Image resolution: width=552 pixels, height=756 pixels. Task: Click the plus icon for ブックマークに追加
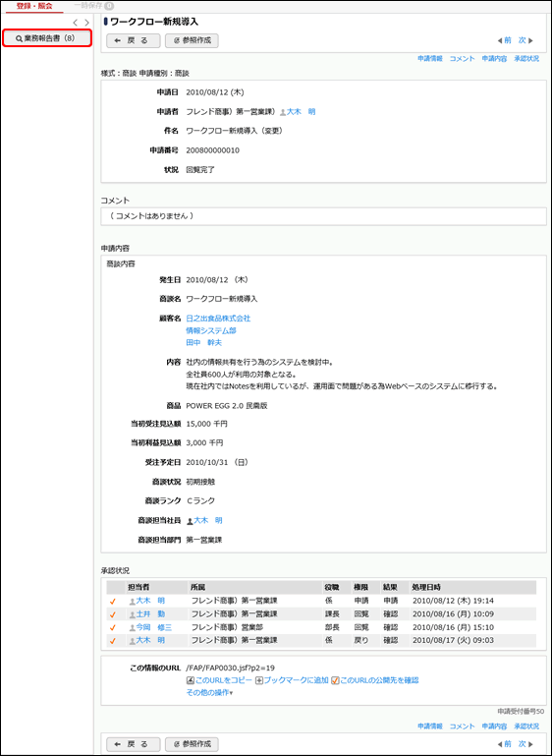[258, 680]
